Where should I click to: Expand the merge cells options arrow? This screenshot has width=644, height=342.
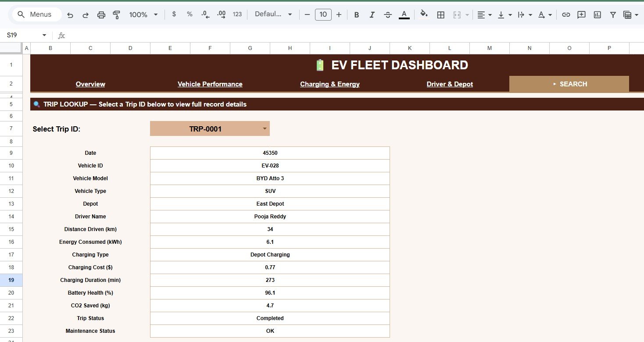tap(467, 14)
